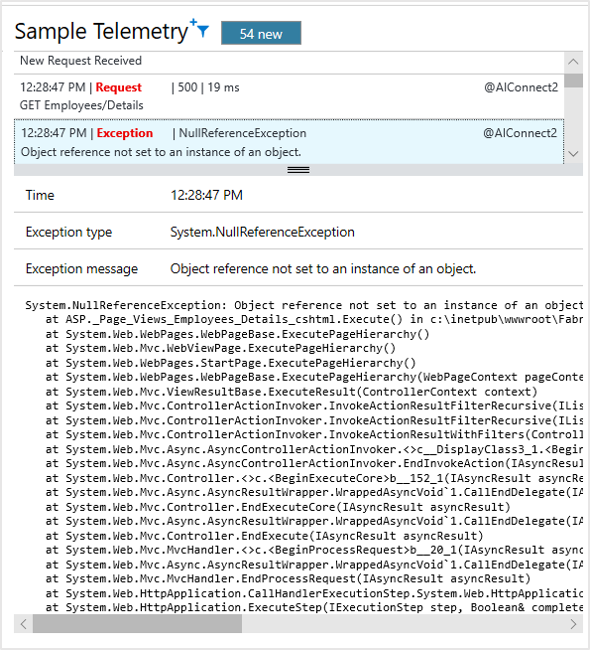Click the splitter grip handle
Screen dimensions: 590x650
point(299,170)
